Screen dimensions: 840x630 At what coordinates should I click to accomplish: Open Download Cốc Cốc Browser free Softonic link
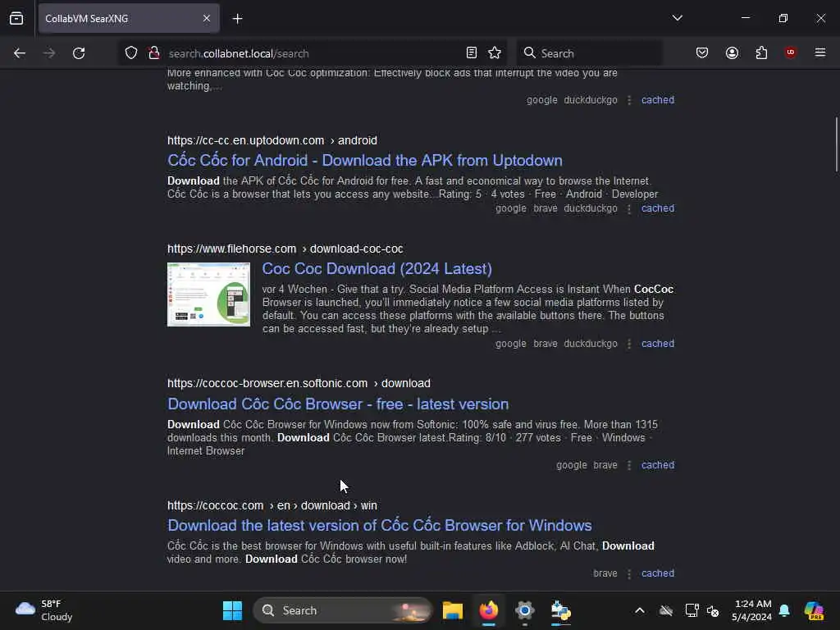tap(338, 404)
